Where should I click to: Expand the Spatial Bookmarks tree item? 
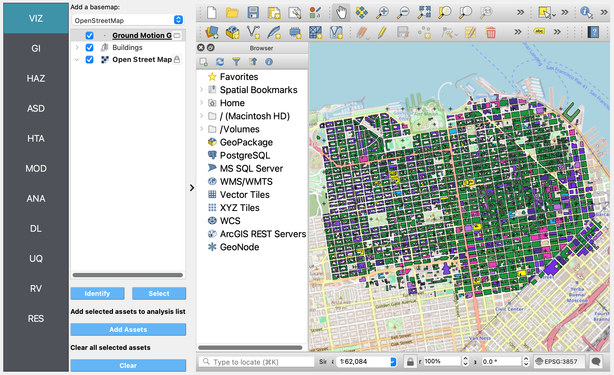(x=202, y=90)
